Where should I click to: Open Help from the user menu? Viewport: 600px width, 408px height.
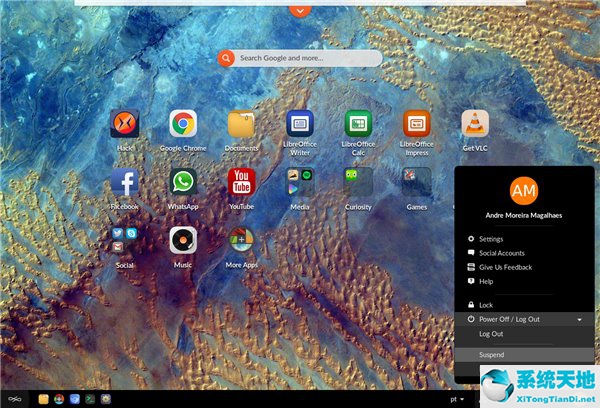524,281
